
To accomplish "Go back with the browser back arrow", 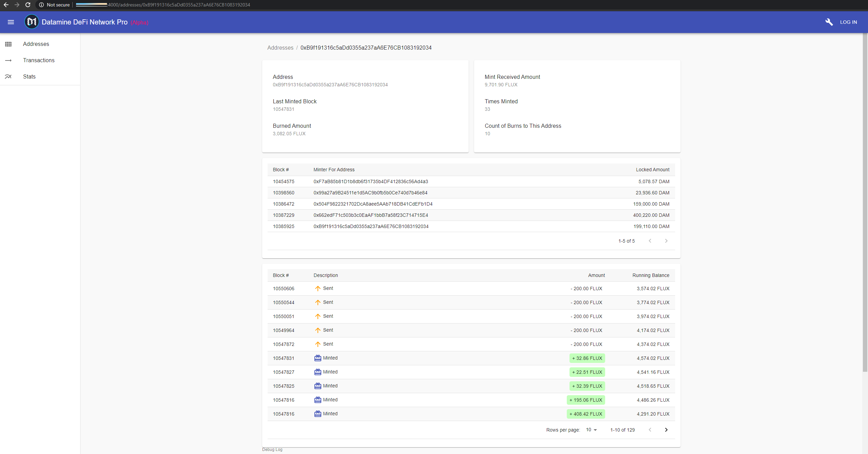I will pos(6,5).
